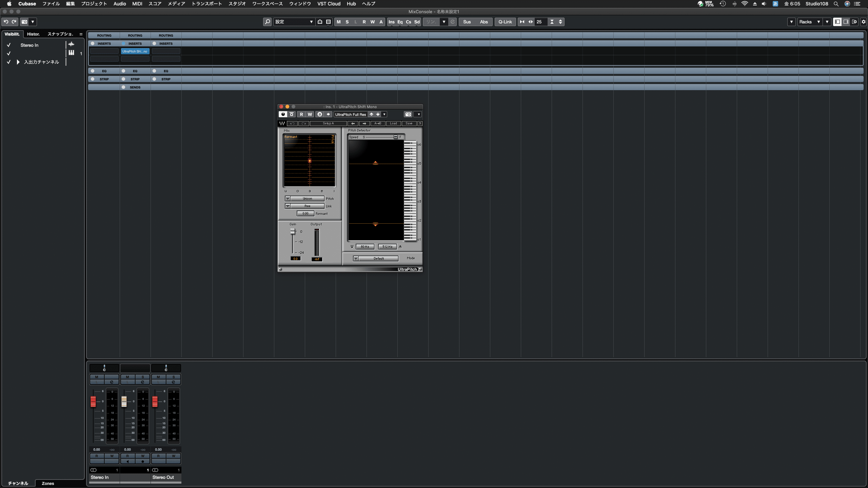Open the スタジオ menu
Image resolution: width=868 pixels, height=488 pixels.
pyautogui.click(x=237, y=4)
